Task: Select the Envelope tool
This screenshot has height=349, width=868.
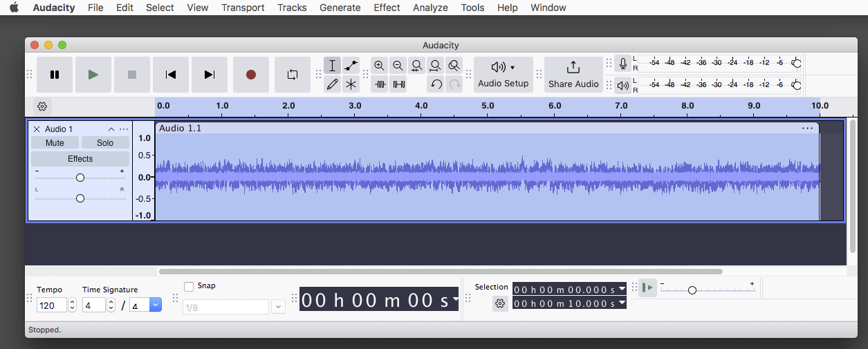Action: coord(351,66)
